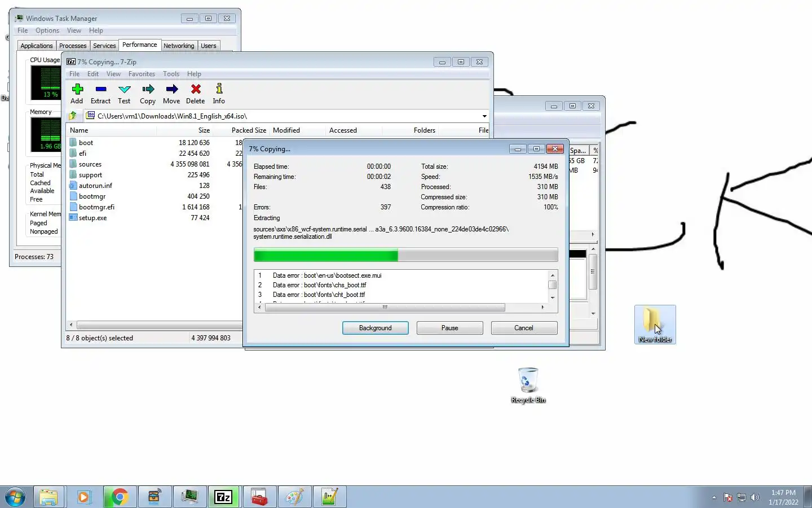This screenshot has height=508, width=812.
Task: Show hidden system tray icons
Action: 714,497
